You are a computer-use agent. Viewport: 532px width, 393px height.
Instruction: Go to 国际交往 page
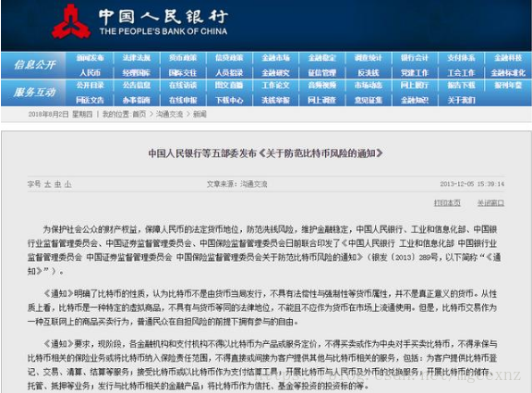click(183, 73)
